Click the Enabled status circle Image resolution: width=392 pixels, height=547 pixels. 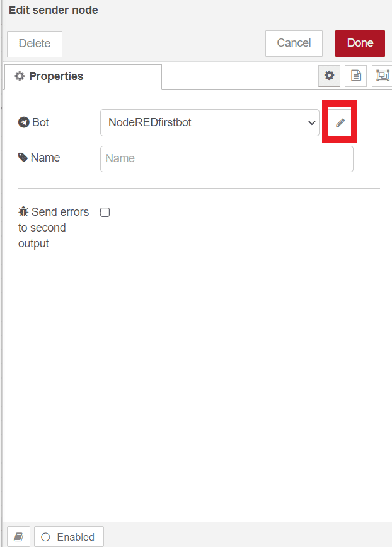pos(45,536)
